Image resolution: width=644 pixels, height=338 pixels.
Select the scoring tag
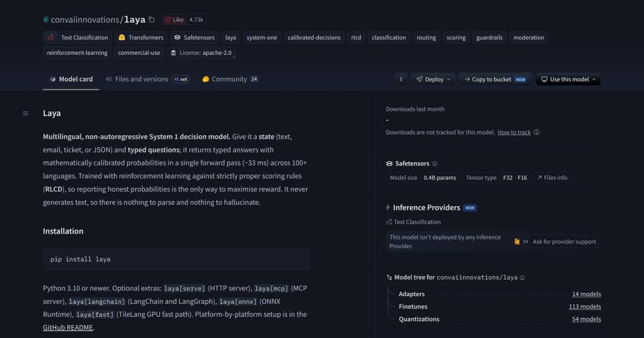pyautogui.click(x=456, y=37)
